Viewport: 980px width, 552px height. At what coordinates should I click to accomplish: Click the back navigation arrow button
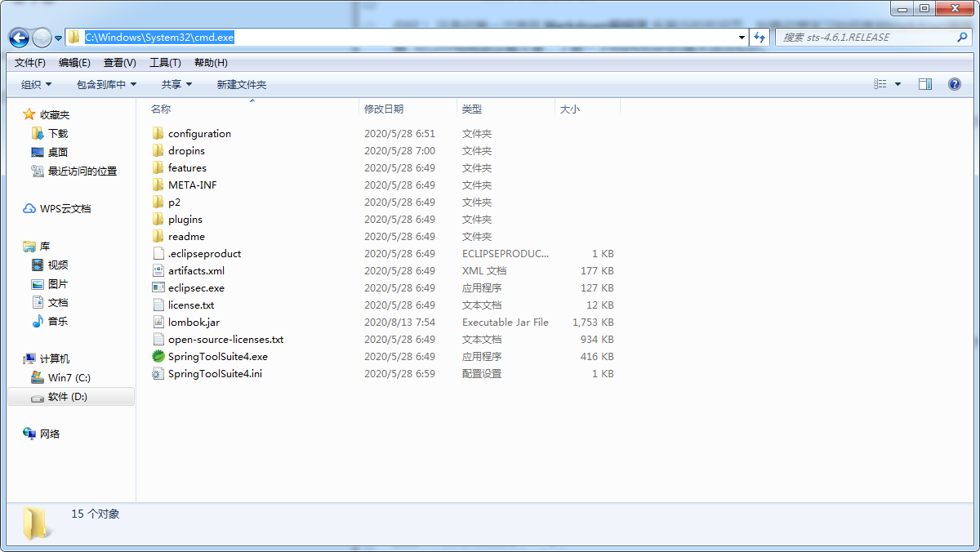pos(19,38)
